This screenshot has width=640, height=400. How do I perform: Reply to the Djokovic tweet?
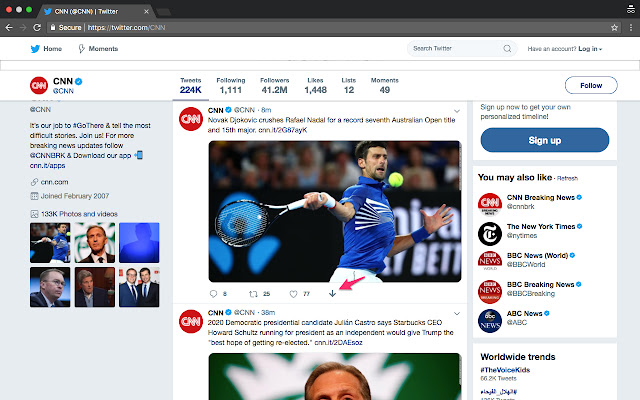(x=213, y=293)
